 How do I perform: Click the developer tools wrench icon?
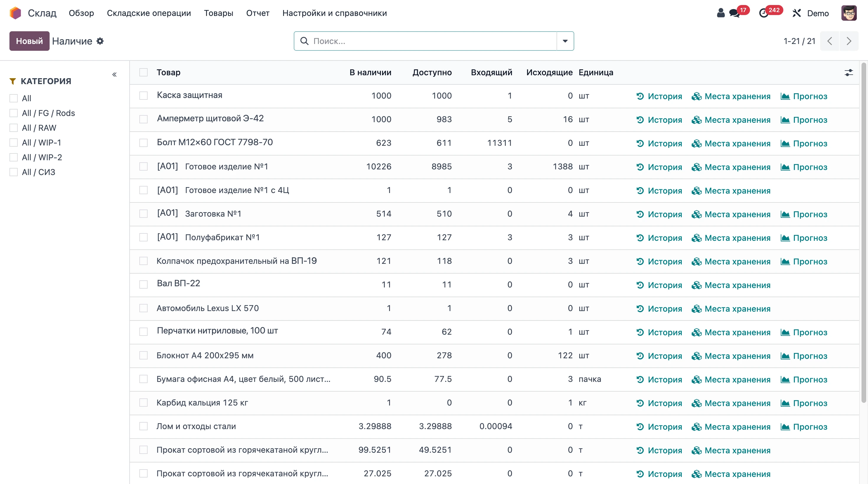pos(796,13)
